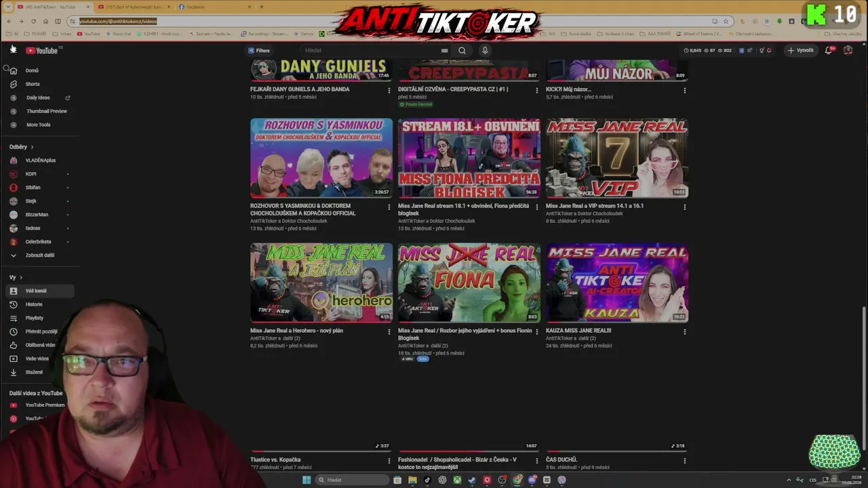868x488 pixels.
Task: Open the Playlisty sidebar icon
Action: [x=13, y=318]
